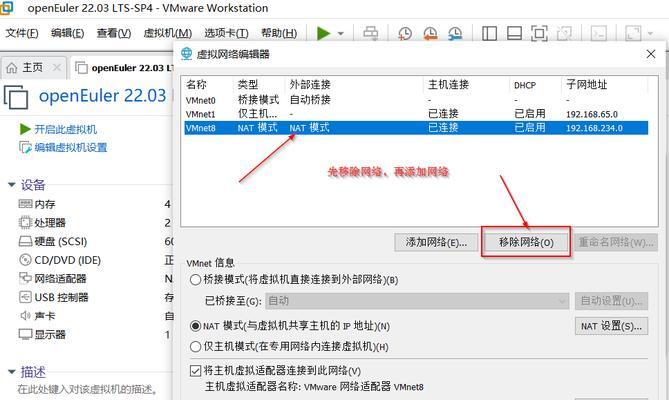Select the USB 控制器 device icon
Image resolution: width=669 pixels, height=400 pixels.
(x=25, y=297)
